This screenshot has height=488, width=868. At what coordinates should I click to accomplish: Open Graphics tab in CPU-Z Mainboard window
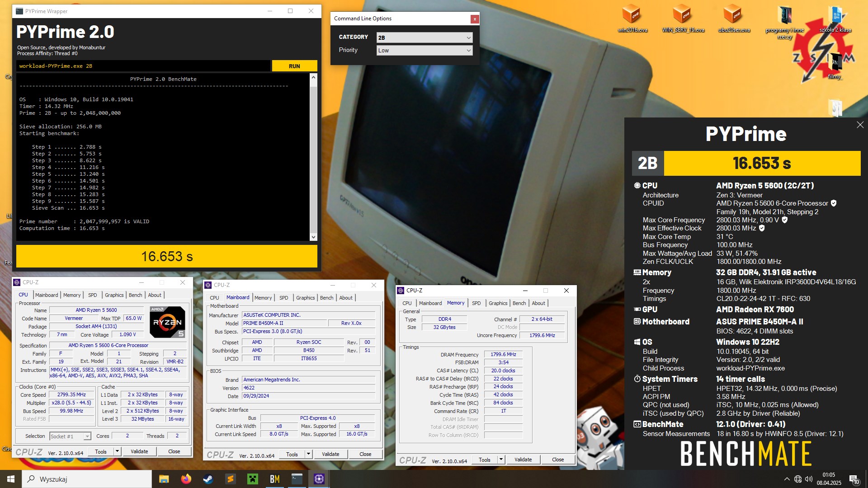point(306,298)
